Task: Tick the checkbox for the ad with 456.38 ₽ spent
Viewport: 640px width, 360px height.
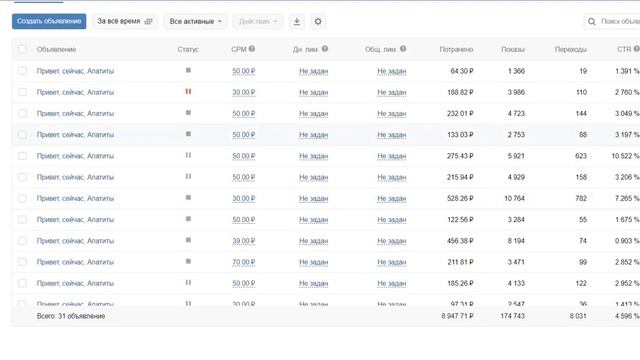Action: pyautogui.click(x=22, y=240)
